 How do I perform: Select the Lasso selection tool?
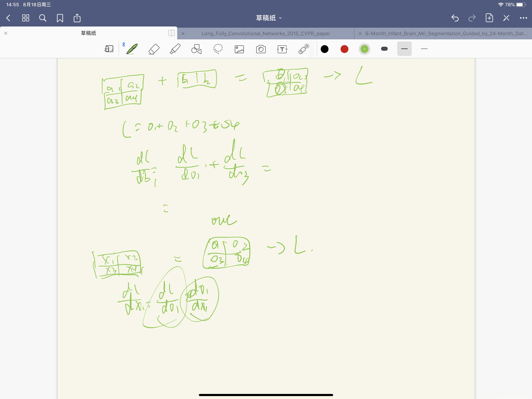(x=218, y=49)
